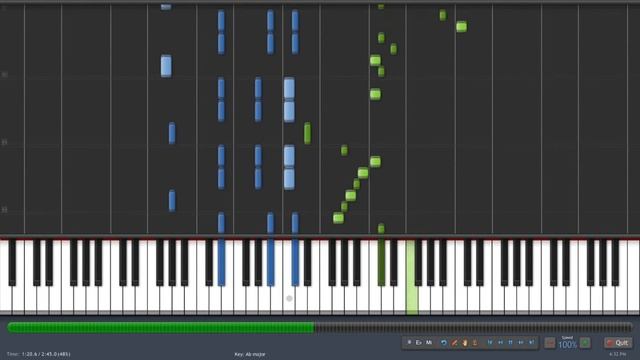Click the Quit button
The image size is (640, 360).
[x=618, y=343]
